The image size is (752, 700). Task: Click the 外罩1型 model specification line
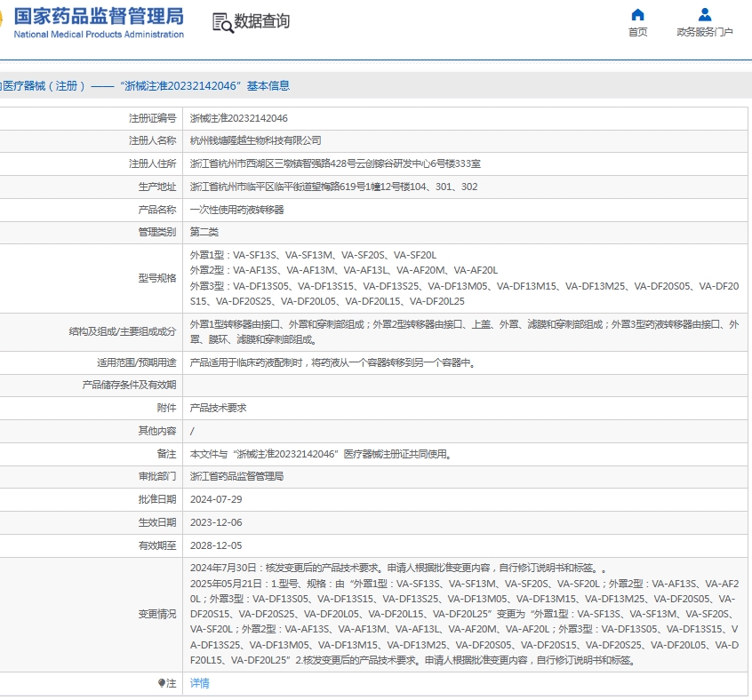tap(313, 255)
